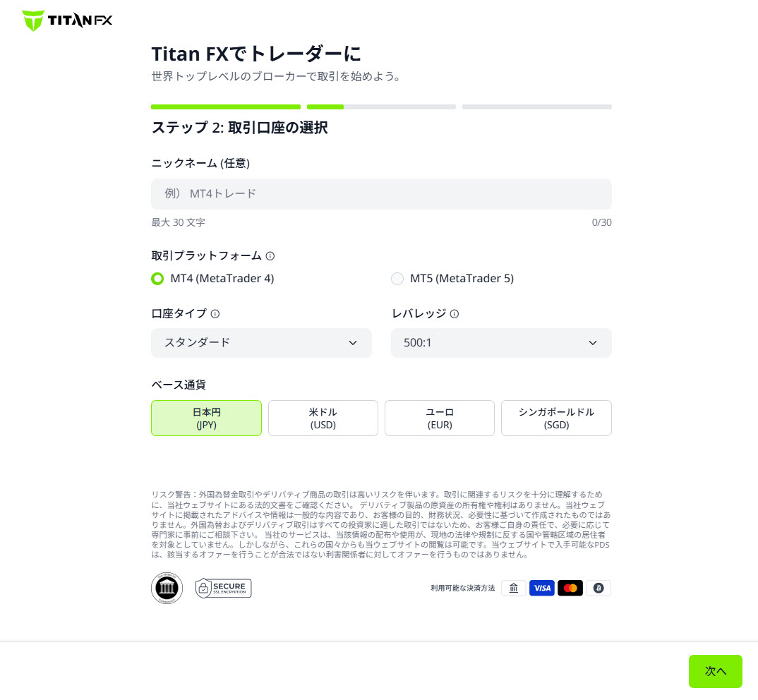Click the レバレッジ info icon
This screenshot has width=758, height=700.
click(x=452, y=314)
